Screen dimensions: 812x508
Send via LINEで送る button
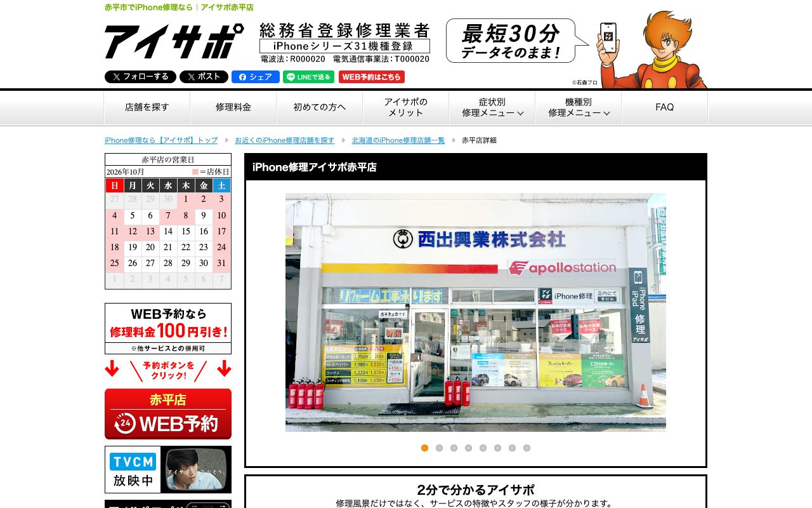coord(308,77)
